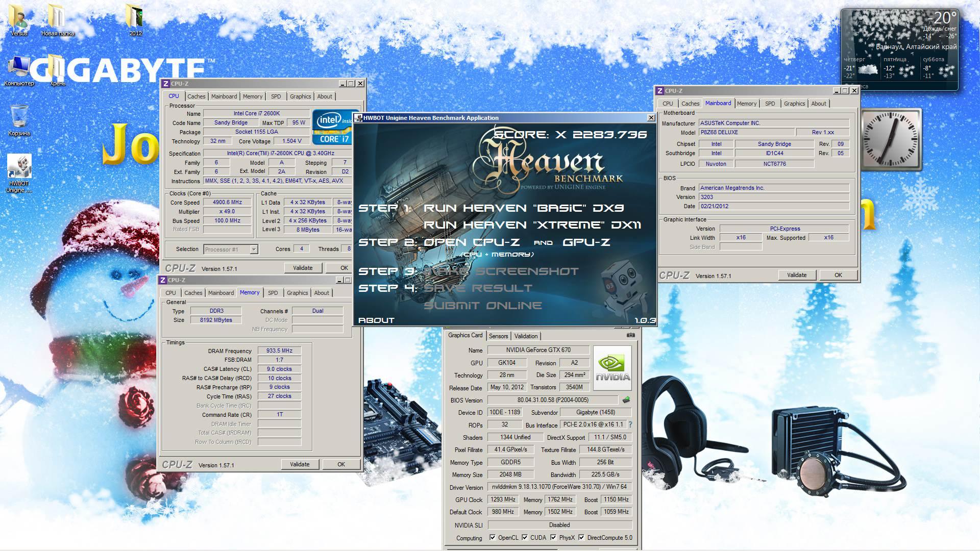The image size is (980, 551).
Task: Open the SPD tab in the Memory window
Action: coord(273,293)
